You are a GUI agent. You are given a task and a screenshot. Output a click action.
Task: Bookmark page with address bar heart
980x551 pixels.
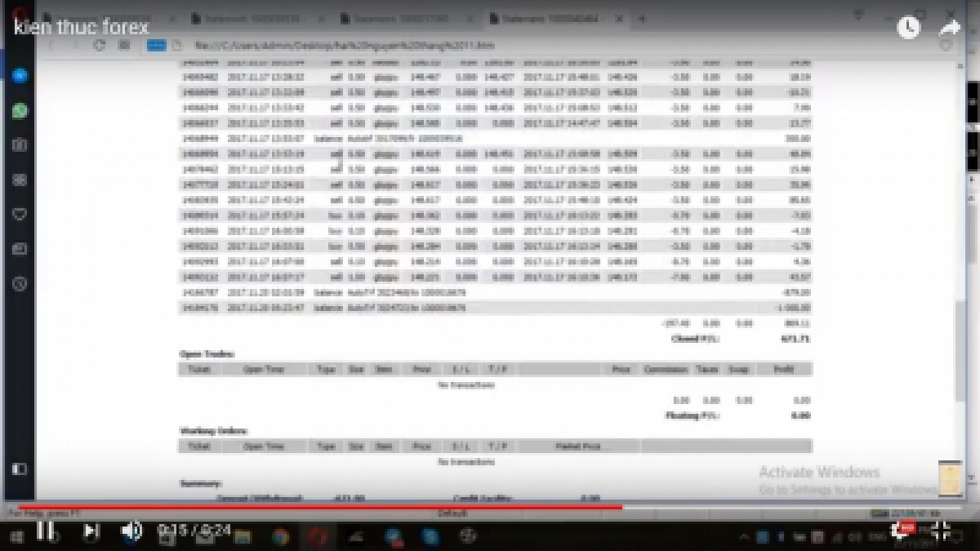(946, 46)
